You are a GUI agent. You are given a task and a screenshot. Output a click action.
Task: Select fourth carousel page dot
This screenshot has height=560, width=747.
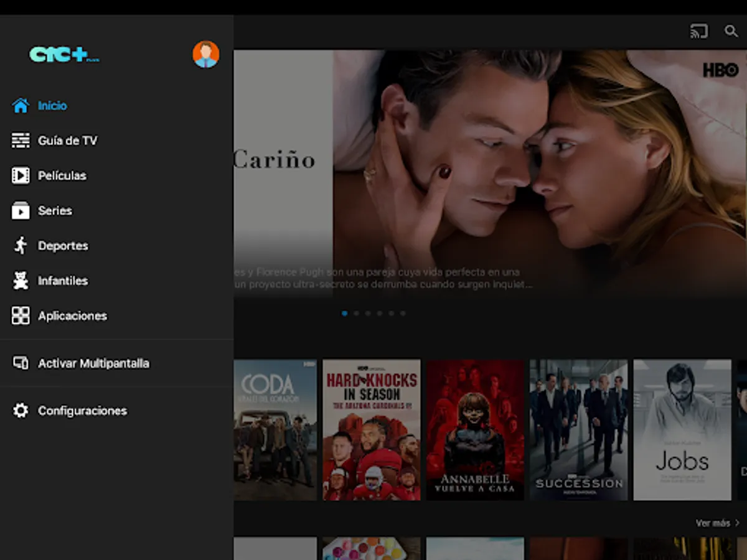pos(379,314)
